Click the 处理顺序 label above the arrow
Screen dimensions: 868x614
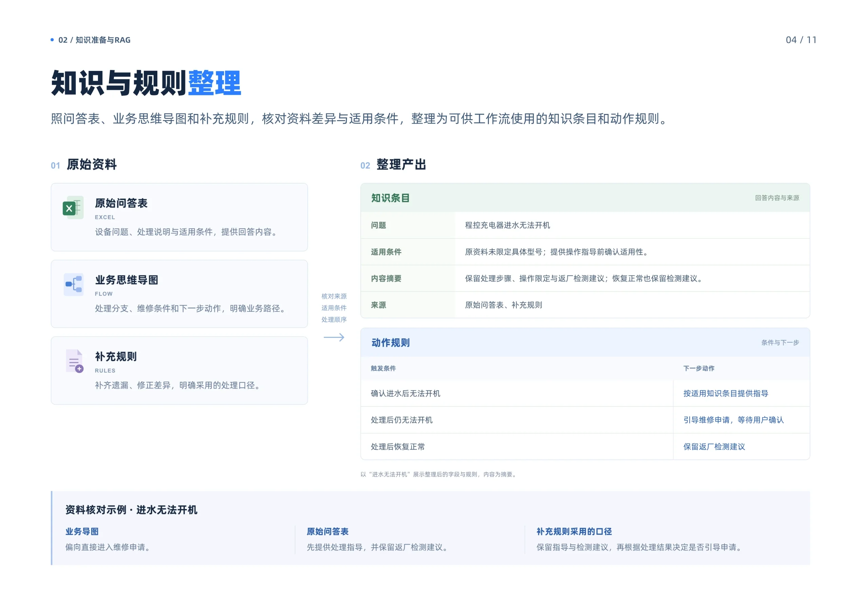point(334,320)
